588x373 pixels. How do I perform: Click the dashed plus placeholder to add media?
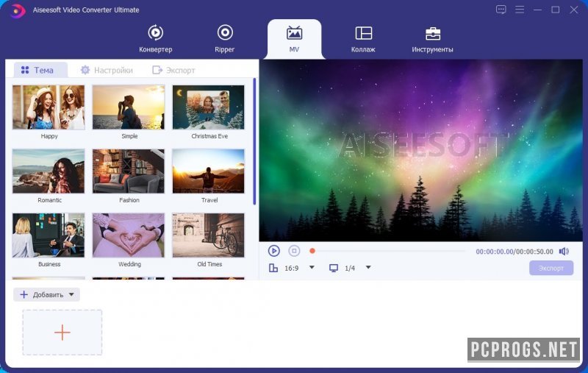click(x=62, y=333)
